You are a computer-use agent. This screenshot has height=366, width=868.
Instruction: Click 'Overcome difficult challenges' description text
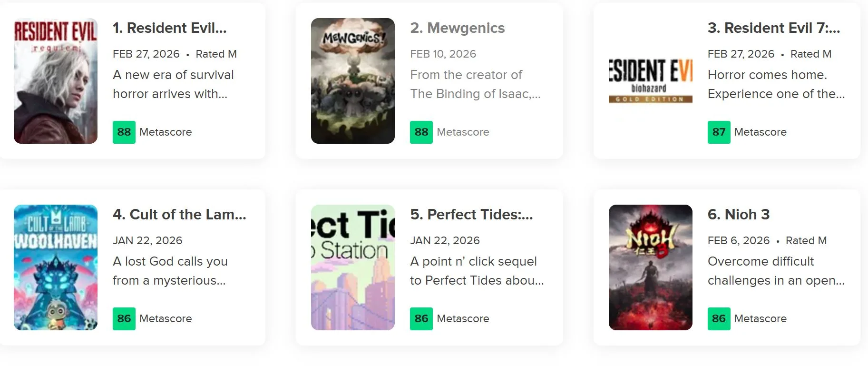pyautogui.click(x=775, y=271)
